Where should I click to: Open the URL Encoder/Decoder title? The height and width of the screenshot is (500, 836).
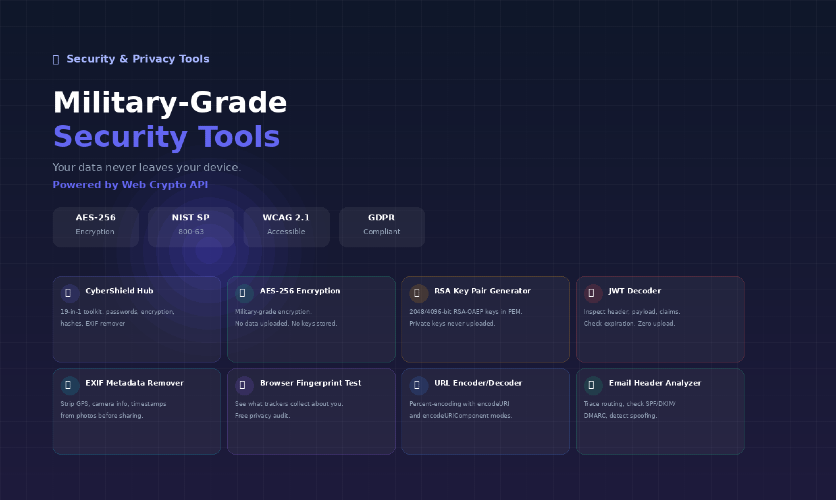click(478, 383)
